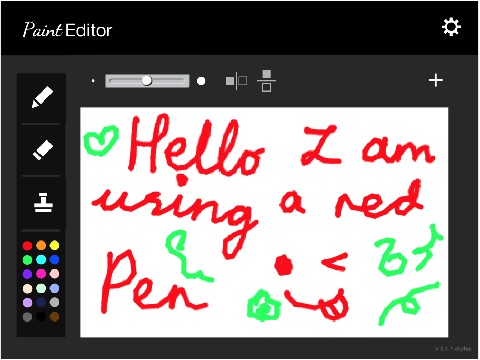Select the light pink color swatch
The image size is (480, 360).
click(x=54, y=274)
